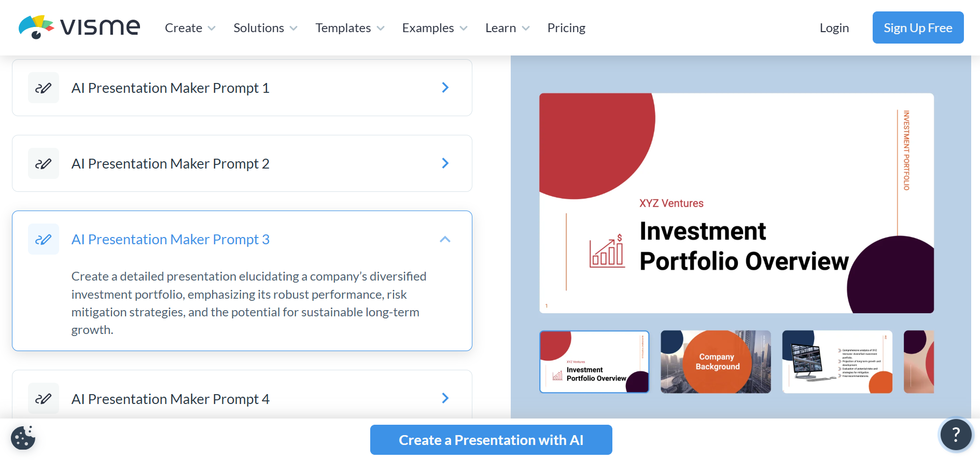The image size is (980, 460).
Task: Collapse AI Presentation Maker Prompt 3
Action: 445,239
